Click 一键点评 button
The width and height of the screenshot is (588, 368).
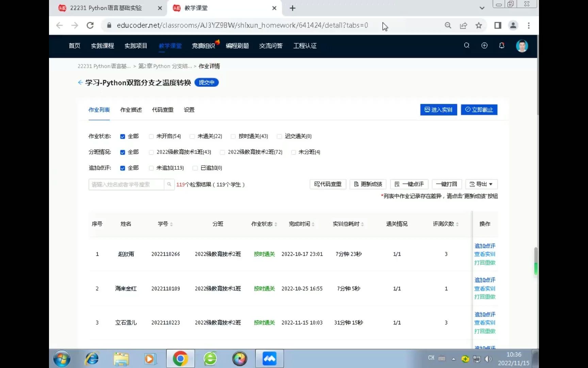[x=409, y=184]
